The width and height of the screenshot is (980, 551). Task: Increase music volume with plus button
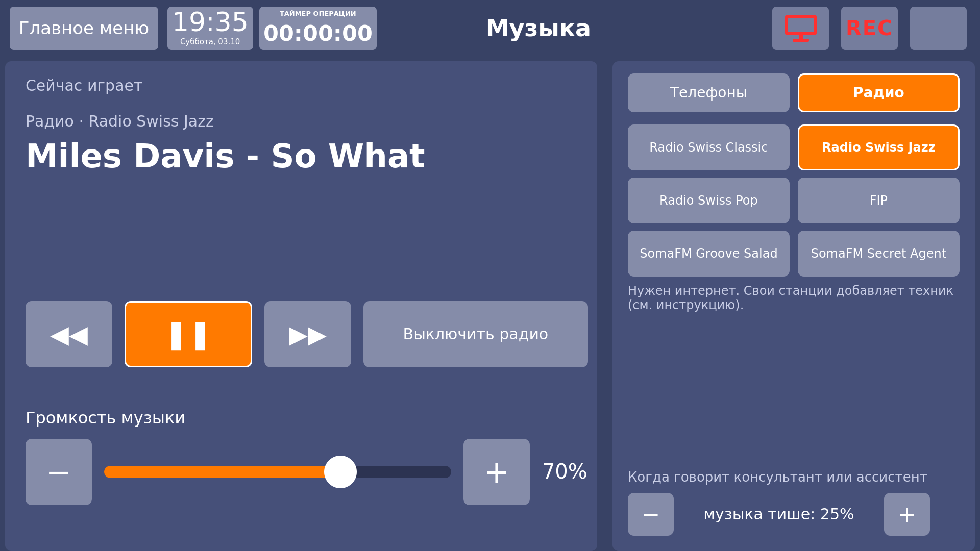[x=497, y=472]
